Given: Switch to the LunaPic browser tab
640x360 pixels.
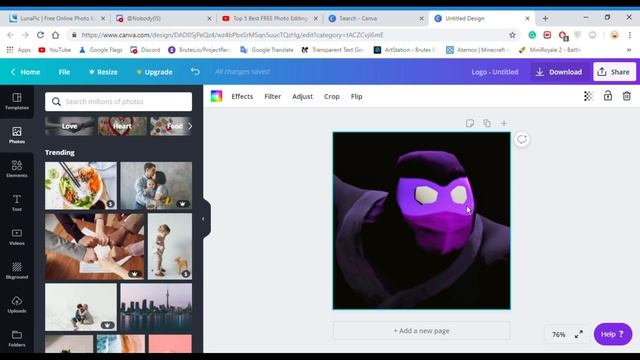Looking at the screenshot, I should pos(57,18).
